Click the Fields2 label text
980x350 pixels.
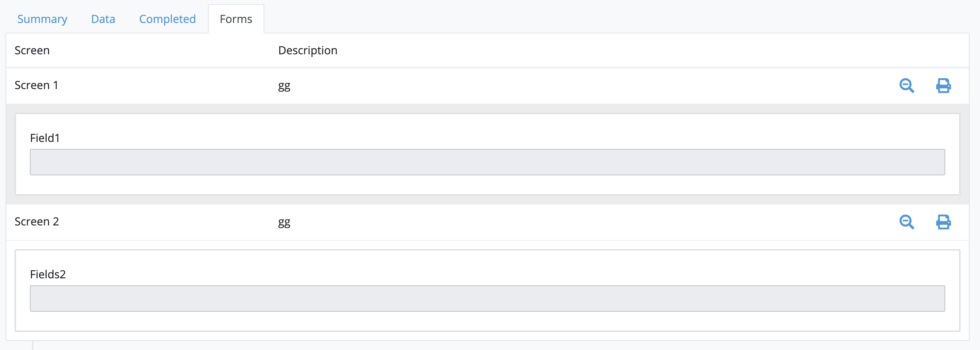[48, 274]
